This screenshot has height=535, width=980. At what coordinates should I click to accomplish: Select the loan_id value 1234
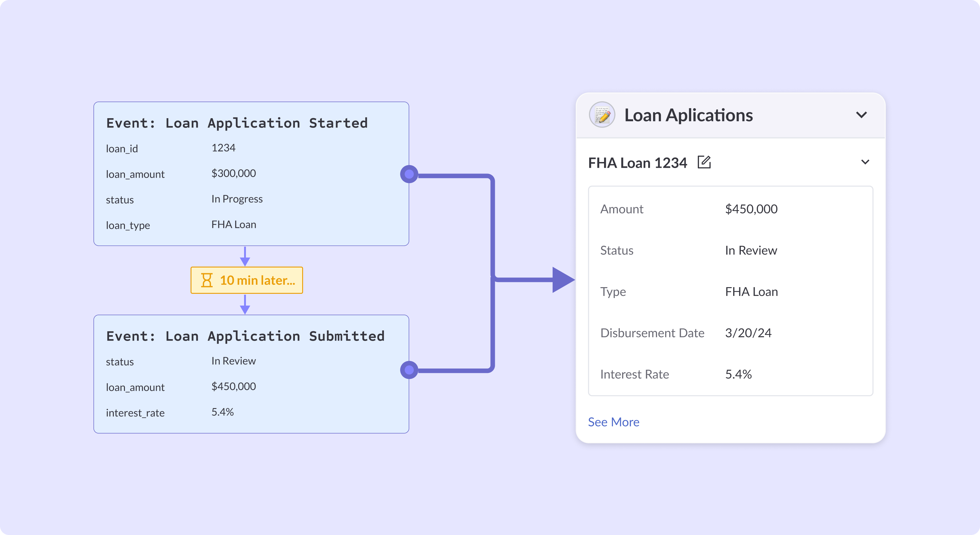223,148
